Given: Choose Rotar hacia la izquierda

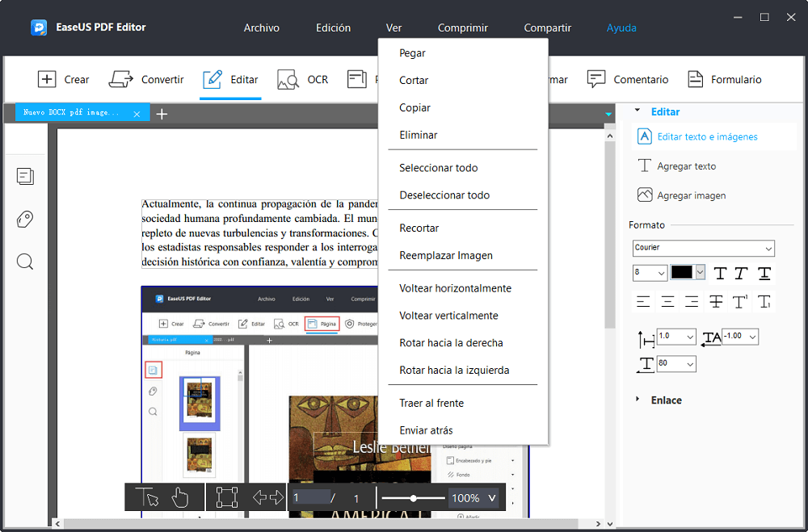Looking at the screenshot, I should click(463, 371).
